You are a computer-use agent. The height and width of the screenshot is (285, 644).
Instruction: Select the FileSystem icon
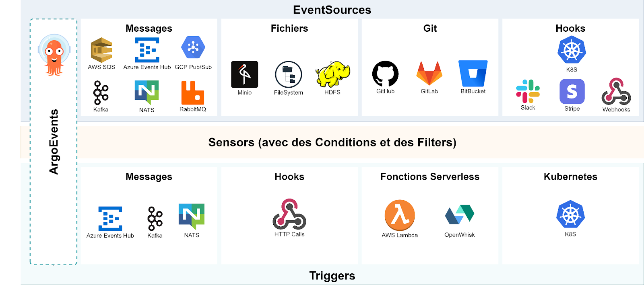[288, 74]
